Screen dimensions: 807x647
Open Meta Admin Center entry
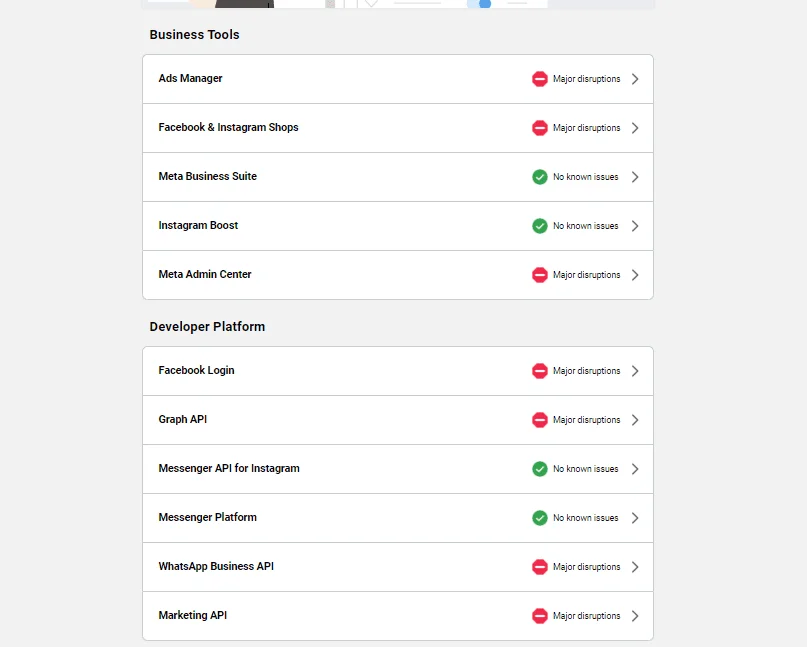398,274
